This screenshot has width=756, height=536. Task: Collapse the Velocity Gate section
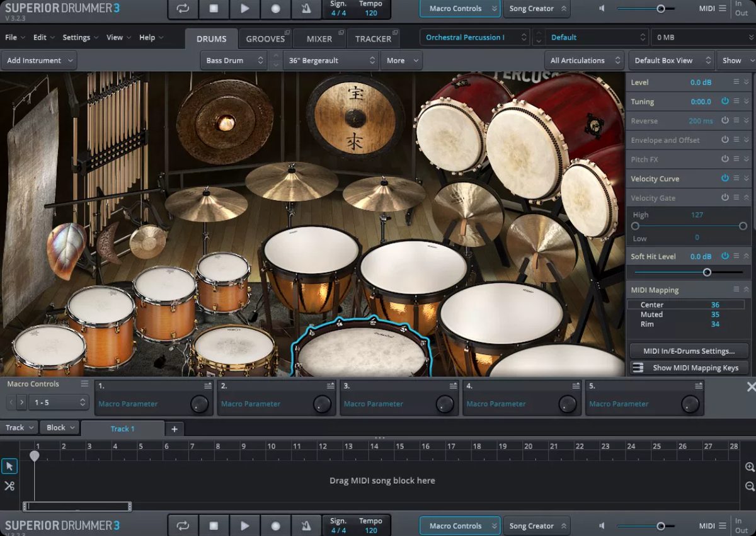(747, 198)
